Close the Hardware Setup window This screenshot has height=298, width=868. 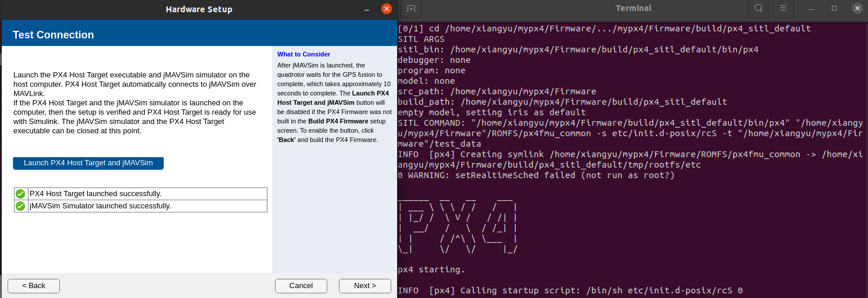pos(387,9)
